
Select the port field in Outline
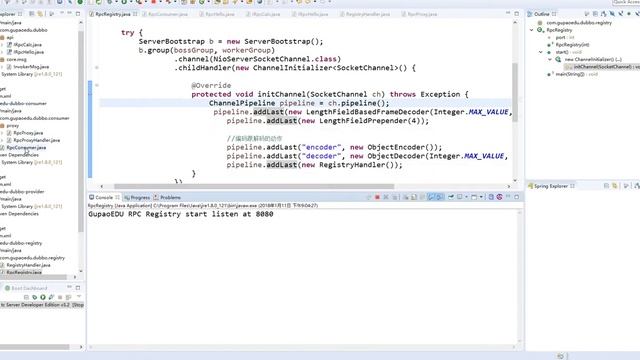565,37
